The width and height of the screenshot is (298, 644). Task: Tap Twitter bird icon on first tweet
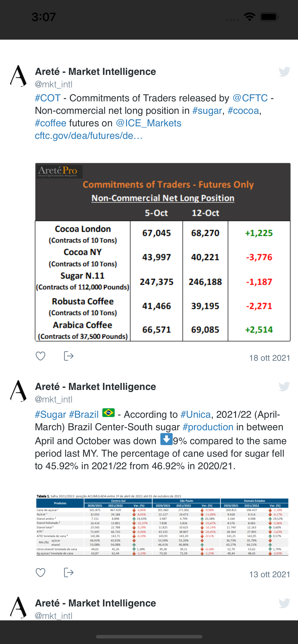coord(285,72)
